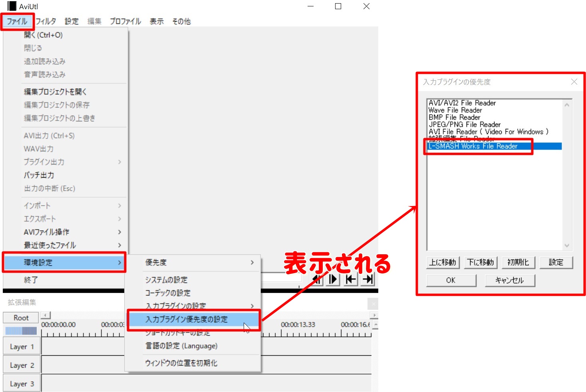Open 入力プラグイン優先度の設定
This screenshot has width=586, height=392.
193,319
